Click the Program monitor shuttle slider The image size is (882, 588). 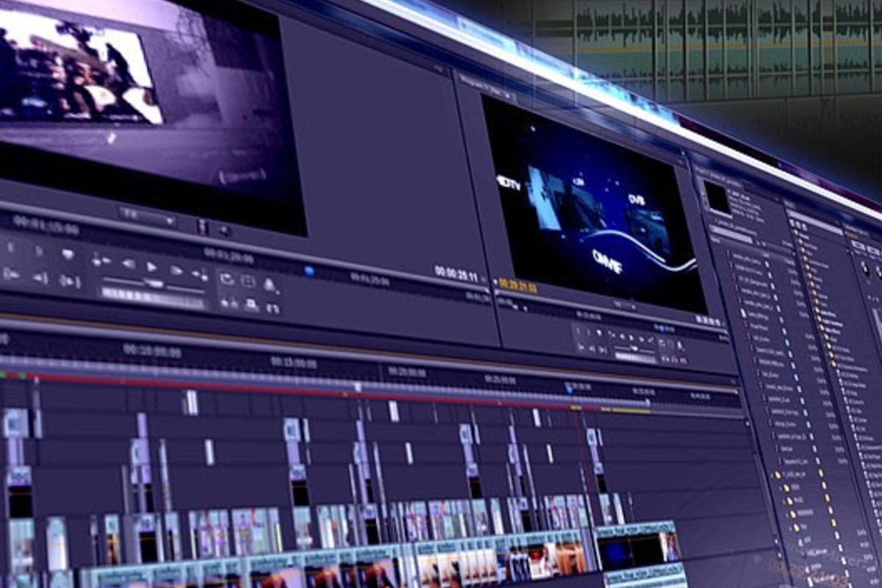click(x=634, y=348)
